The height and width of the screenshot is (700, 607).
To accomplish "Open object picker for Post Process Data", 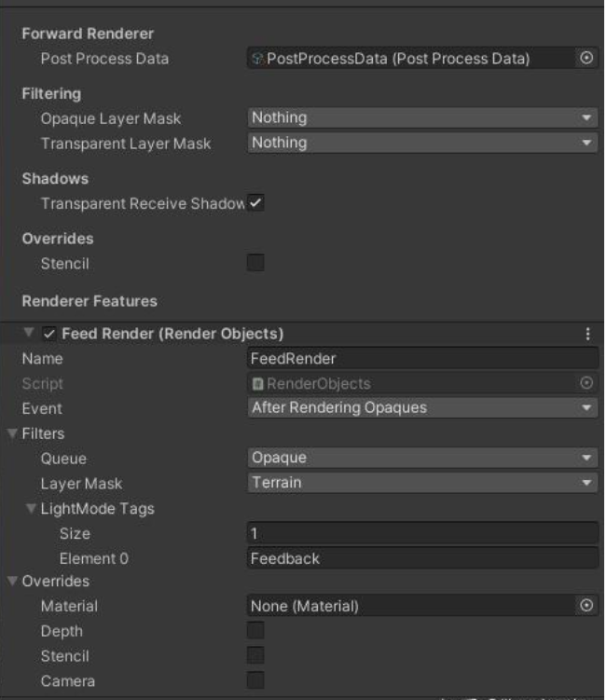I will pyautogui.click(x=586, y=59).
